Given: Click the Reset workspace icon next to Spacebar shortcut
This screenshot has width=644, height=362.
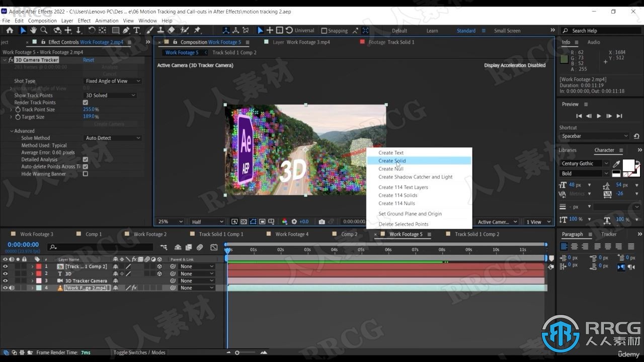Looking at the screenshot, I should (x=636, y=136).
